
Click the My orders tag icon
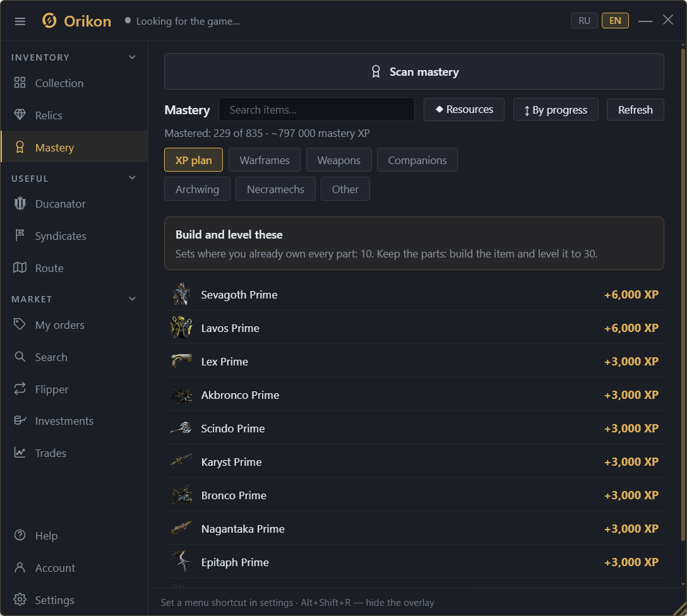20,324
